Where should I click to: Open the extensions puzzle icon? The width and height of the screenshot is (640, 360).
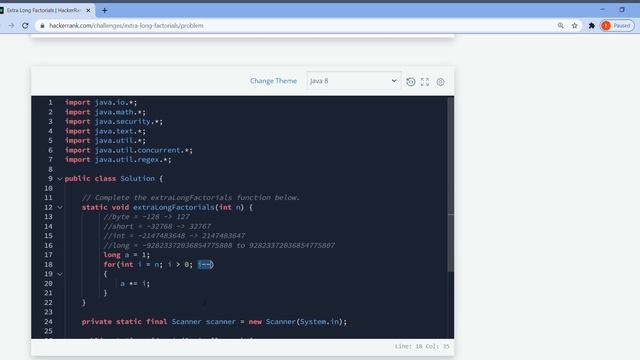(591, 26)
